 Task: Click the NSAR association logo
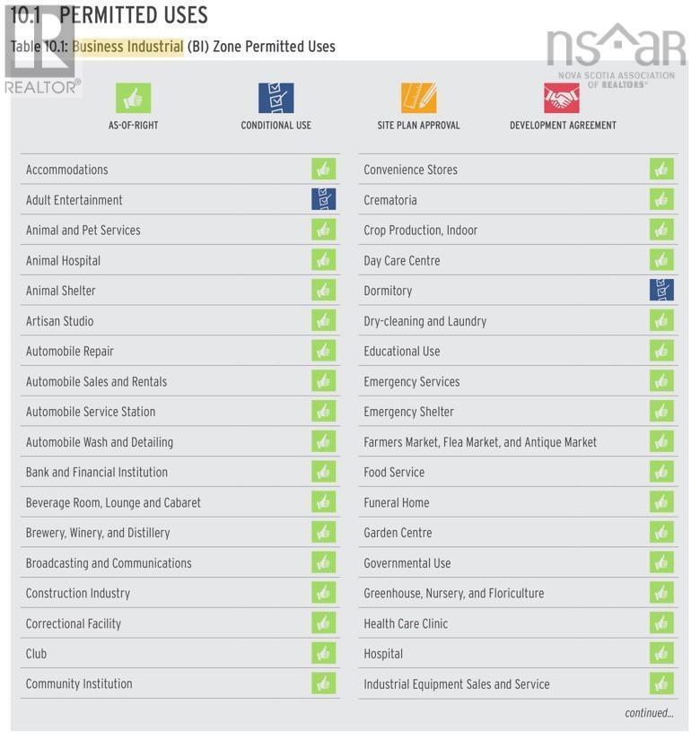tap(617, 56)
